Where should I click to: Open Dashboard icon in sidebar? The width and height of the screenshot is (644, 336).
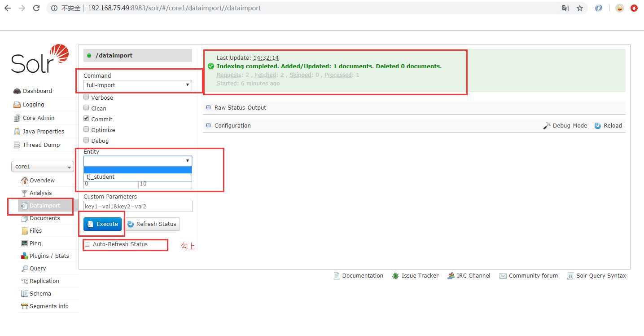coord(17,91)
